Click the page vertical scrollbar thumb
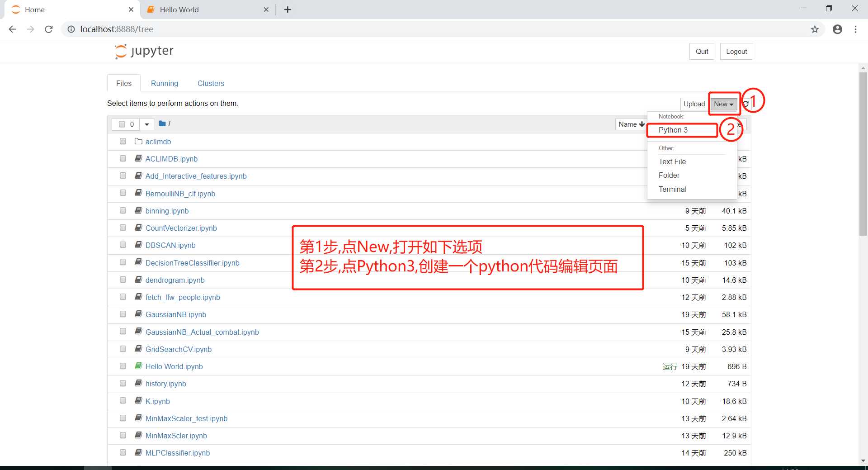The image size is (868, 470). tap(863, 154)
